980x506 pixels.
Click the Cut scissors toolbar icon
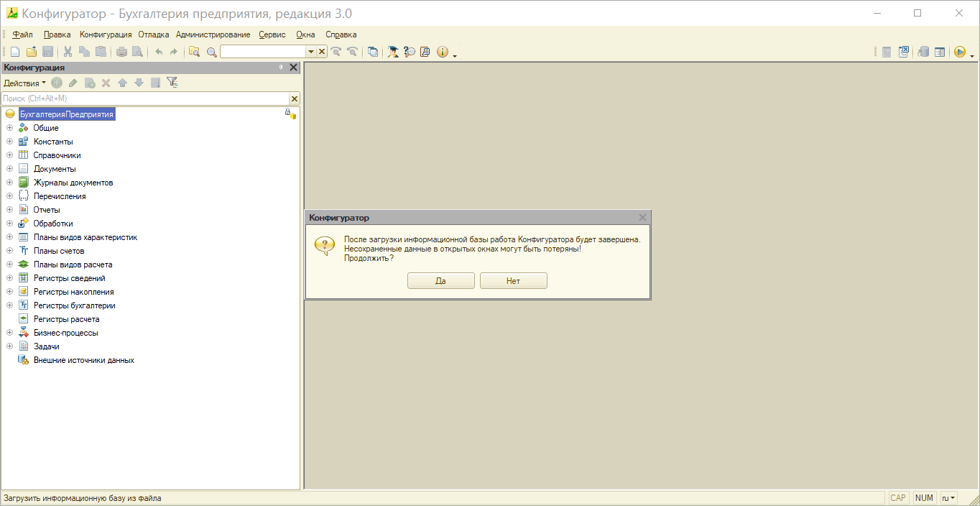[x=68, y=52]
